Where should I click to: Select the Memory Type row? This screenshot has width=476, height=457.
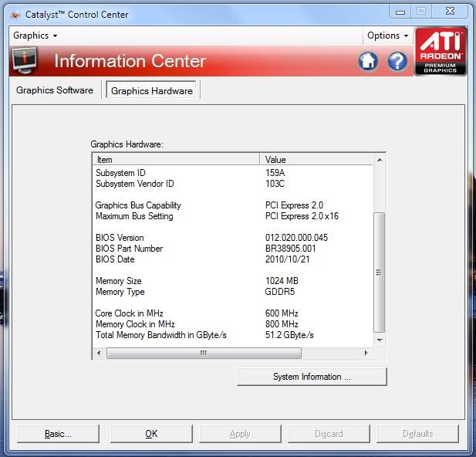pos(232,292)
